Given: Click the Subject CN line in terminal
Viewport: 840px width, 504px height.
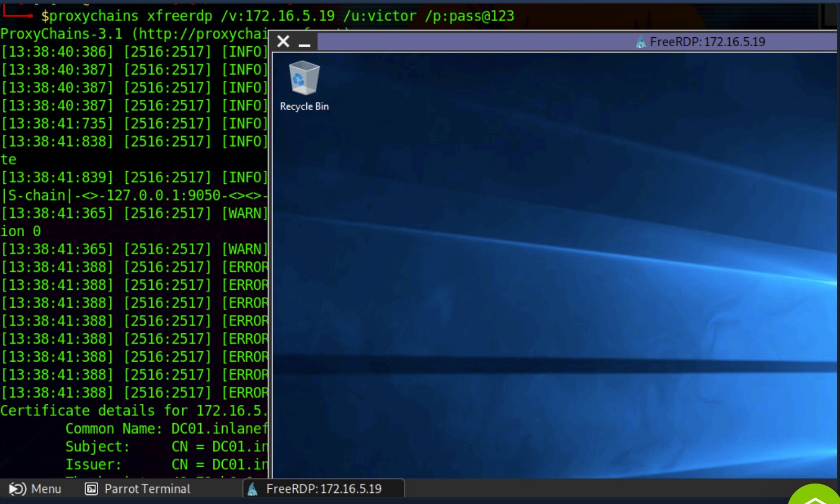Looking at the screenshot, I should 167,446.
